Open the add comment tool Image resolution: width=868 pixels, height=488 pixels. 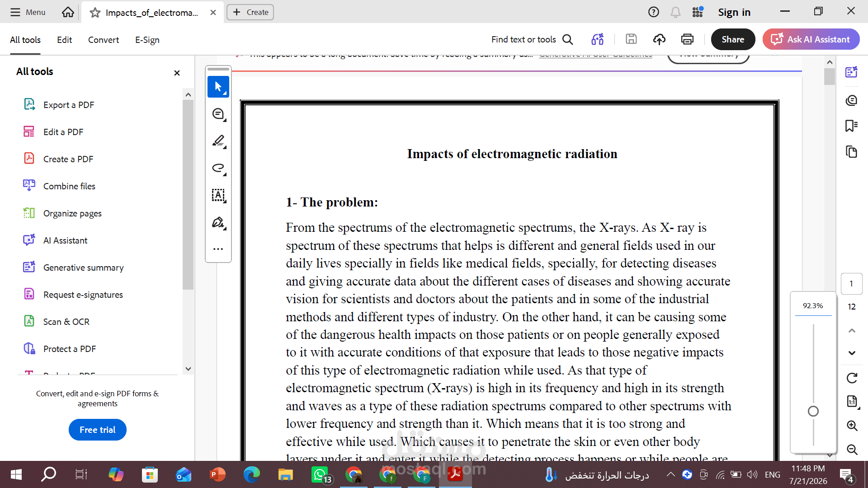[x=218, y=114]
